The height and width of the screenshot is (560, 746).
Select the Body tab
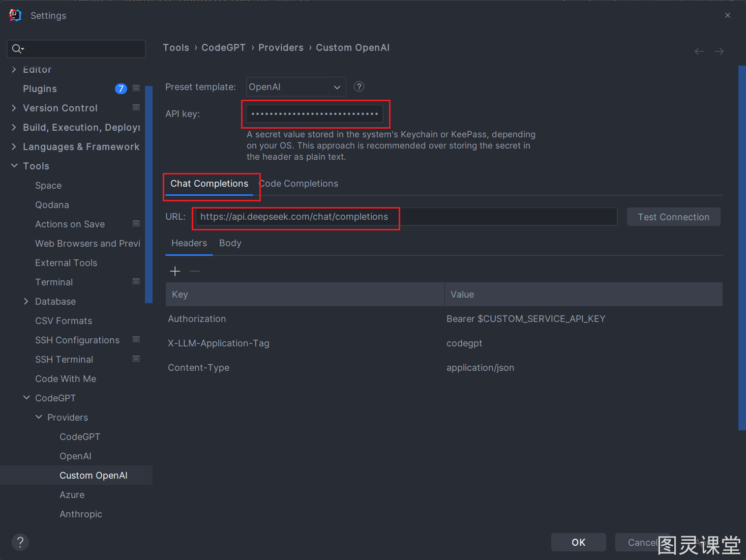pos(230,243)
